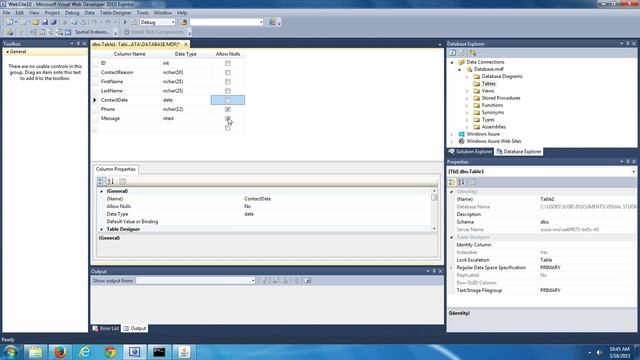Toggle Allow Nulls for the ContactReason column
The image size is (640, 360).
point(228,72)
